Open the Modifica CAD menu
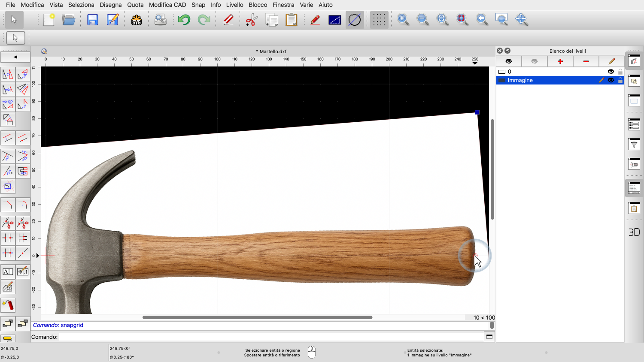This screenshot has width=644, height=362. coord(167,5)
